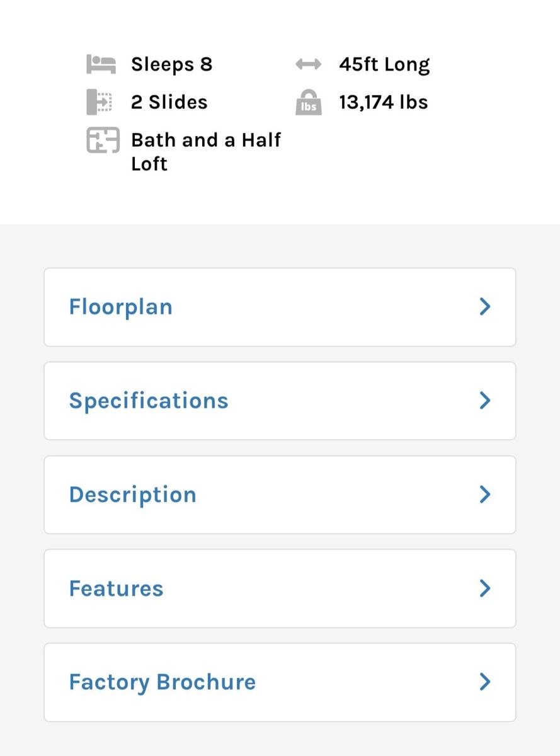The height and width of the screenshot is (756, 560).
Task: Click the 45ft Long label
Action: pyautogui.click(x=384, y=64)
